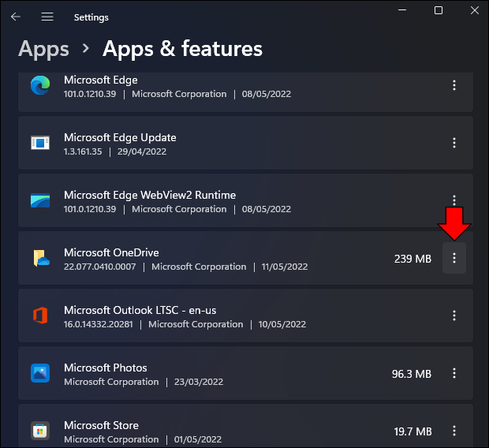489x448 pixels.
Task: Open more options for Microsoft Edge Update
Action: (x=454, y=143)
